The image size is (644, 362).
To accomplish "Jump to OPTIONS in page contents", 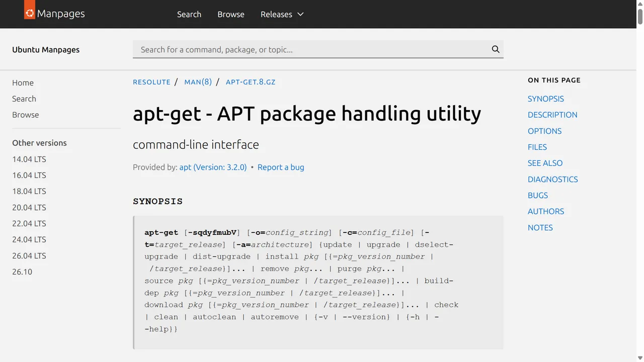I will coord(544,131).
